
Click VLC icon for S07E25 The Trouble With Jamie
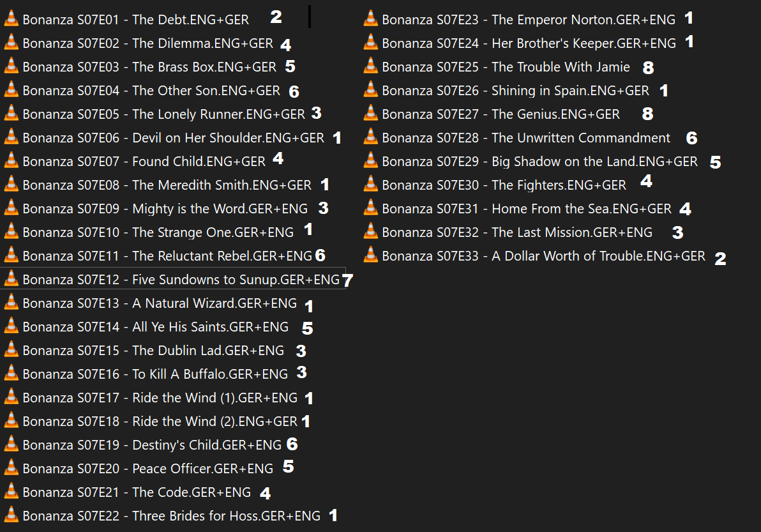[371, 66]
